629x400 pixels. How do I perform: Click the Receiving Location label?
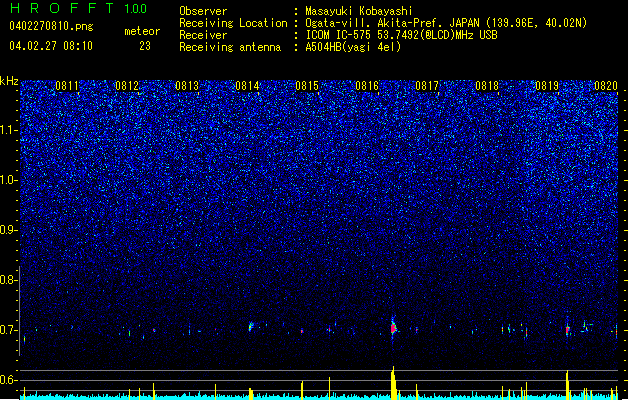[x=233, y=23]
